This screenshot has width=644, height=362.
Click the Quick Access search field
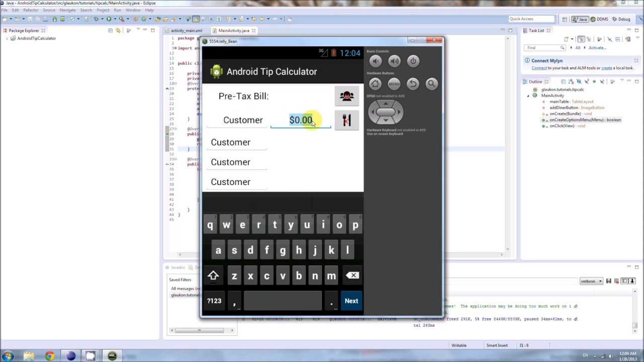pyautogui.click(x=531, y=19)
